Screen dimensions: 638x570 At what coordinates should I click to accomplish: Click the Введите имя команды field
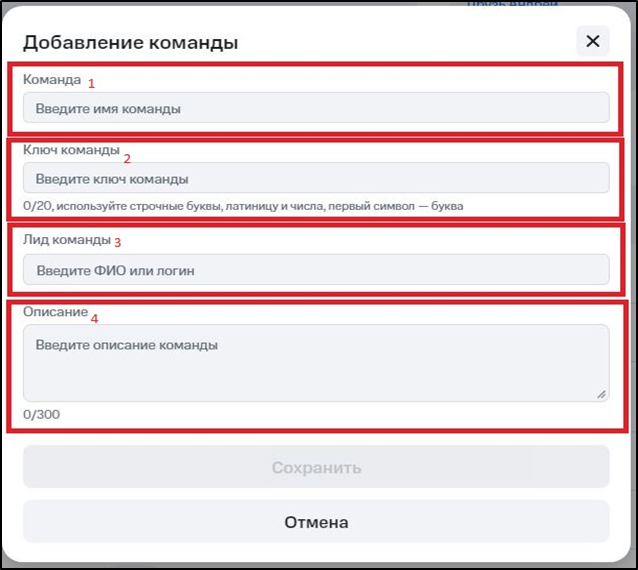point(316,108)
